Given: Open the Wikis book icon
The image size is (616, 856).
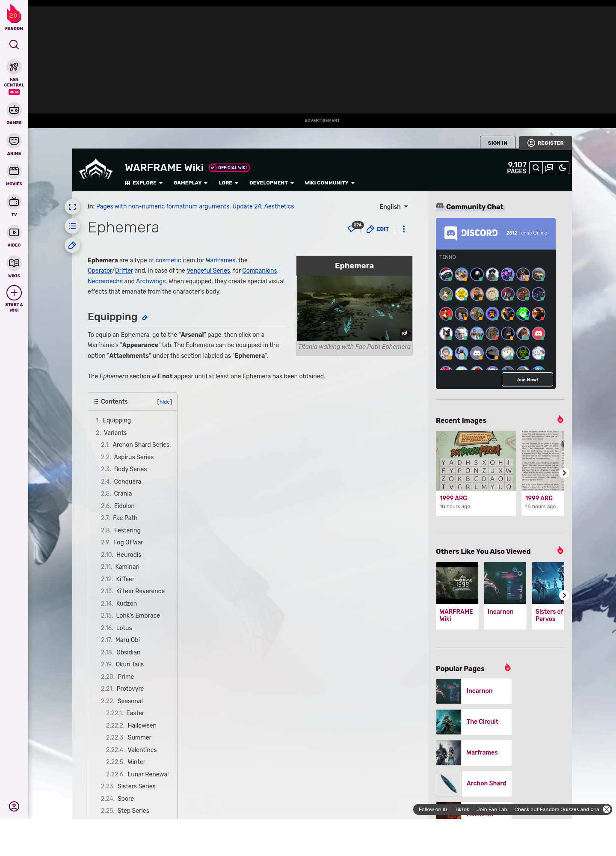Looking at the screenshot, I should click(x=14, y=263).
